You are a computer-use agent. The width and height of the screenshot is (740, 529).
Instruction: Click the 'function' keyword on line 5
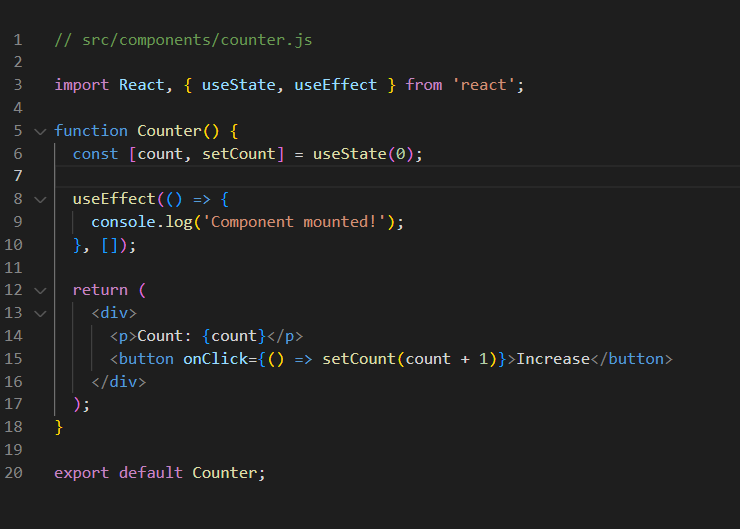(x=91, y=131)
